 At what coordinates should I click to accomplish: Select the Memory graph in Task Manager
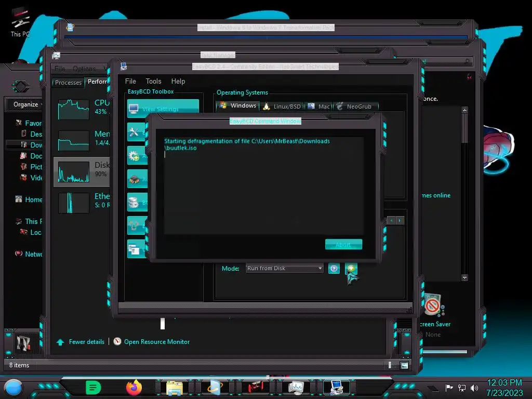pyautogui.click(x=74, y=140)
